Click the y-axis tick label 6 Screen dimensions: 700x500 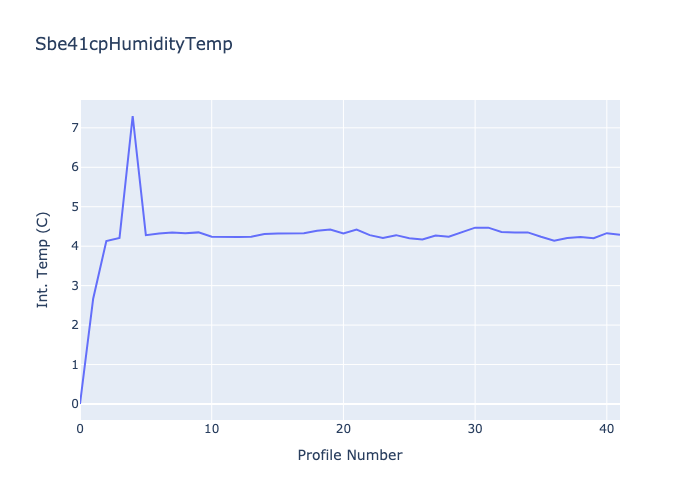tap(74, 167)
